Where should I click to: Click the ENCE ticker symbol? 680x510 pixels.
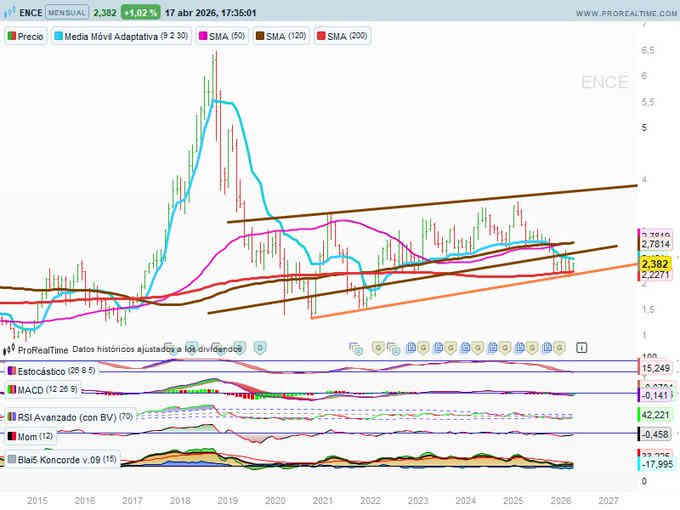31,13
